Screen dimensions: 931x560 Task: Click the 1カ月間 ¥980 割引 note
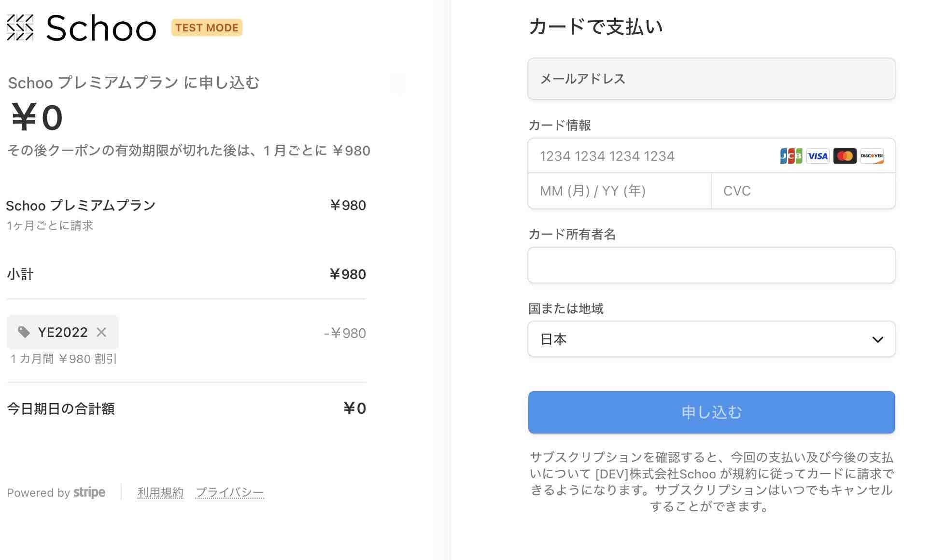point(64,359)
